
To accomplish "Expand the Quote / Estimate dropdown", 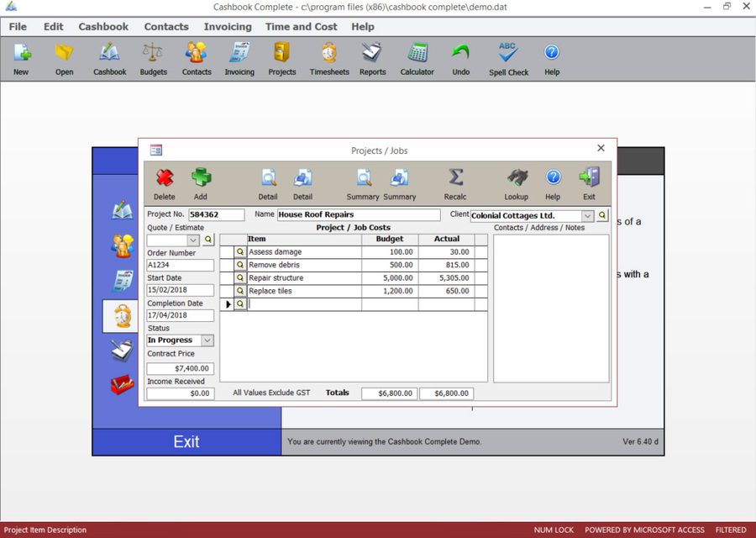I will pos(193,240).
